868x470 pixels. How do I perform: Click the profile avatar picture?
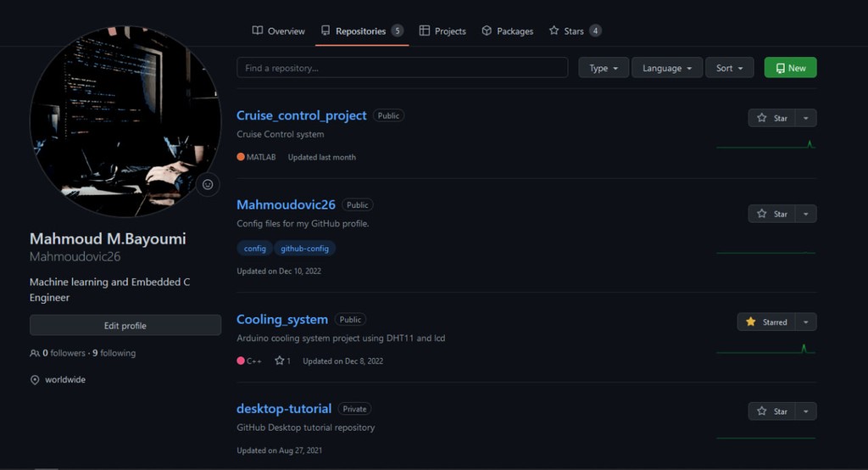pos(125,121)
